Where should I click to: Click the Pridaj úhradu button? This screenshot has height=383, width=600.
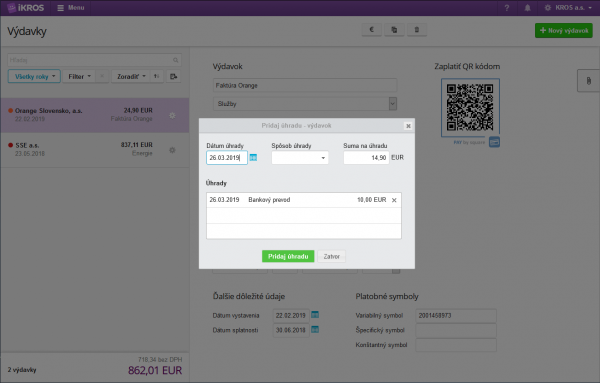[x=288, y=256]
